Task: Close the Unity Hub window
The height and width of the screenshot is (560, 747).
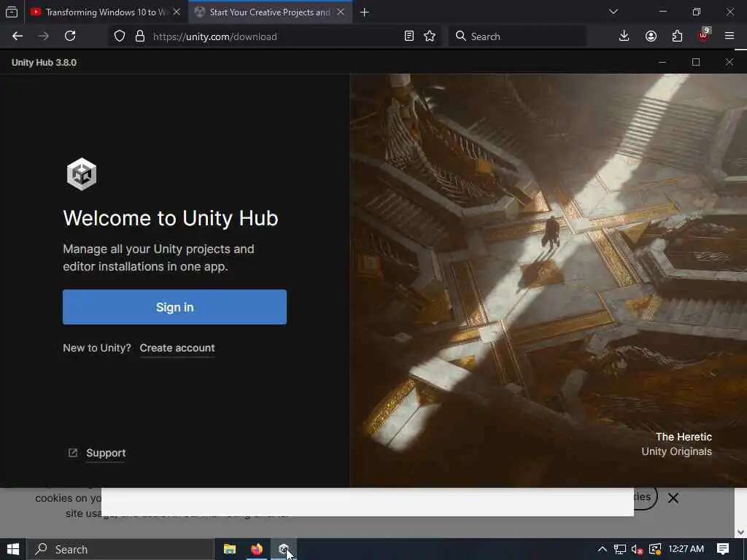Action: coord(729,63)
